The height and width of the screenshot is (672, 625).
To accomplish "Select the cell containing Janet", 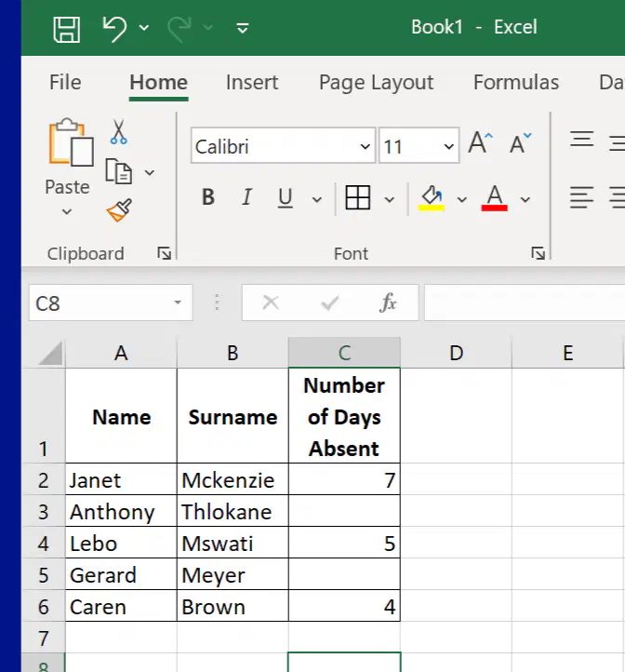I will [121, 479].
